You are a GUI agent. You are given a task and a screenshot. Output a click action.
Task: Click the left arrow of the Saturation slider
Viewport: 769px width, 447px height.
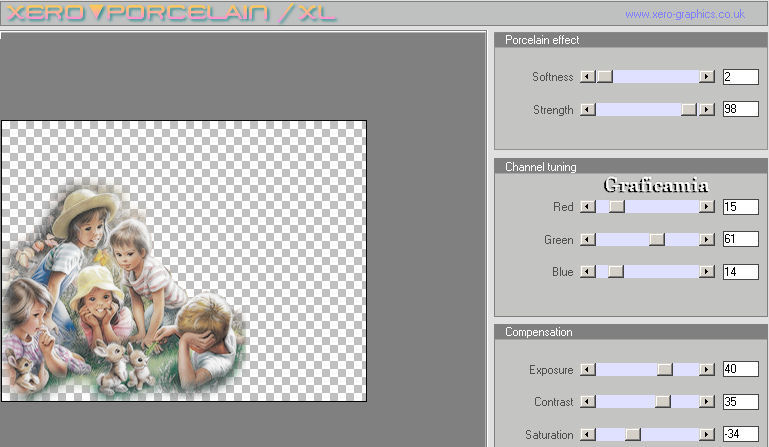[588, 434]
